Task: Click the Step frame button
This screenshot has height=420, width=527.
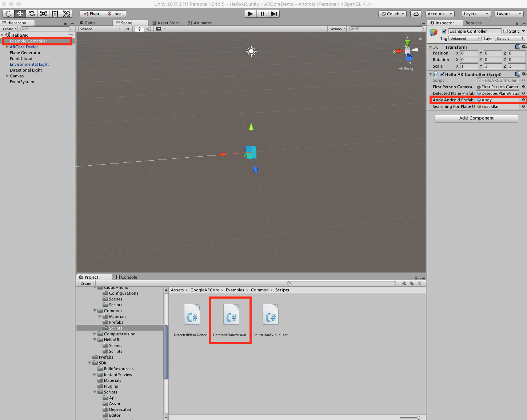Action: click(x=274, y=14)
